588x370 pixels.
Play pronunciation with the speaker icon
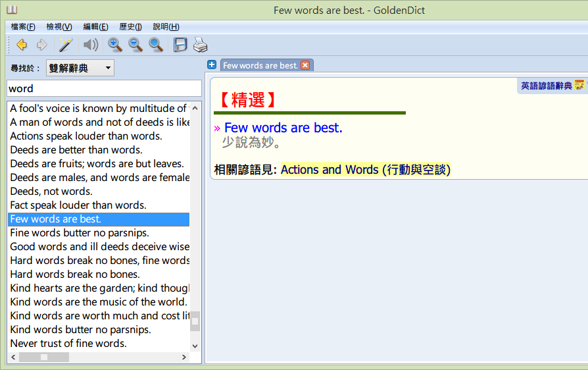(90, 45)
